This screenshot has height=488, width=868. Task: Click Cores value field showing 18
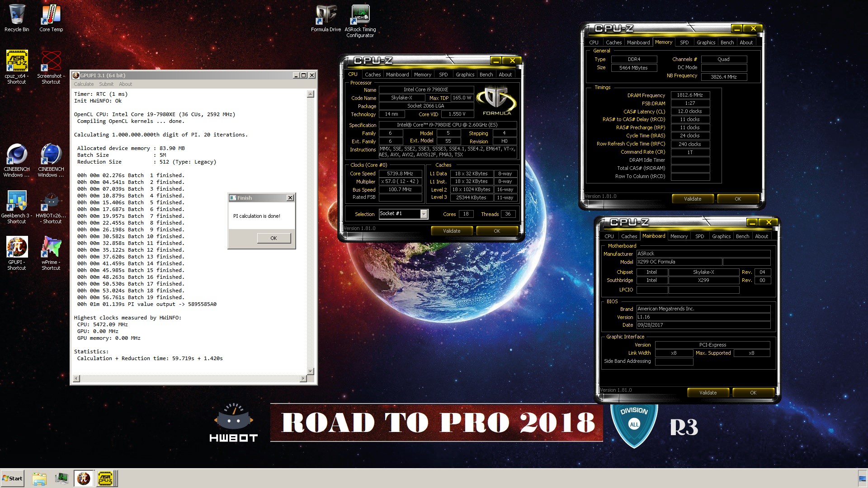click(466, 214)
